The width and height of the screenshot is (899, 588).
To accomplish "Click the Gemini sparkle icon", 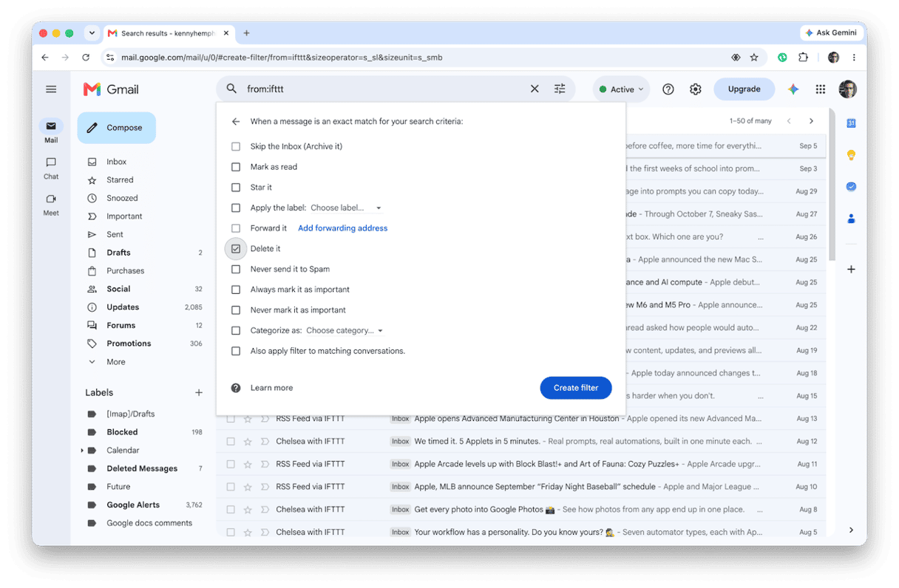I will pos(793,89).
